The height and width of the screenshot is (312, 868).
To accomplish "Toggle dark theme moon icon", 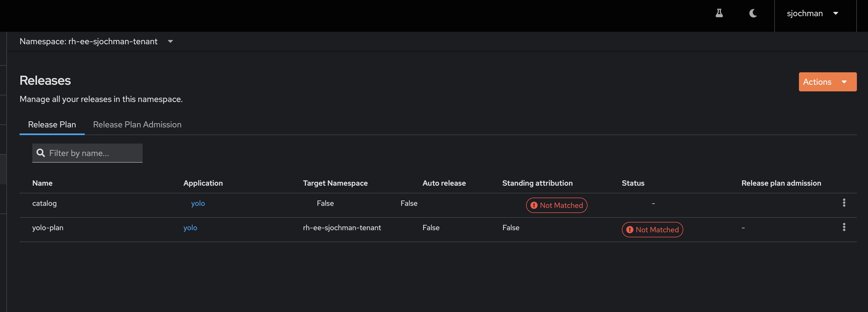I will coord(753,13).
